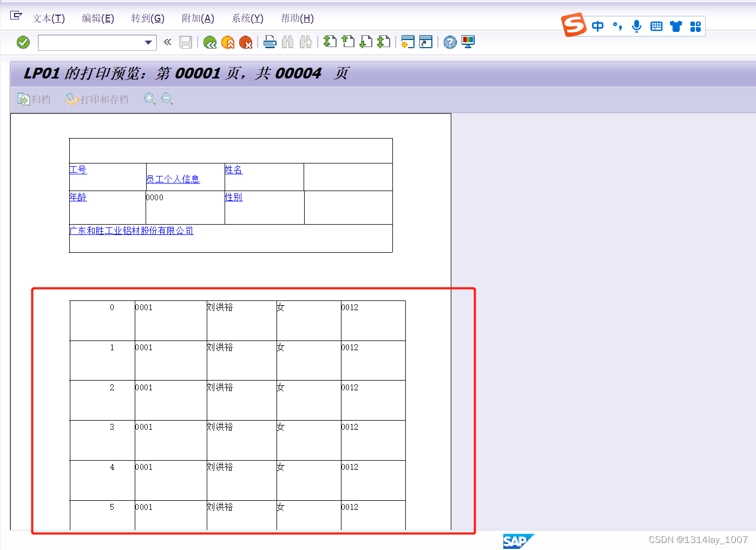This screenshot has height=550, width=756.
Task: Click the Customize Local Layout monitor icon
Action: pyautogui.click(x=468, y=42)
